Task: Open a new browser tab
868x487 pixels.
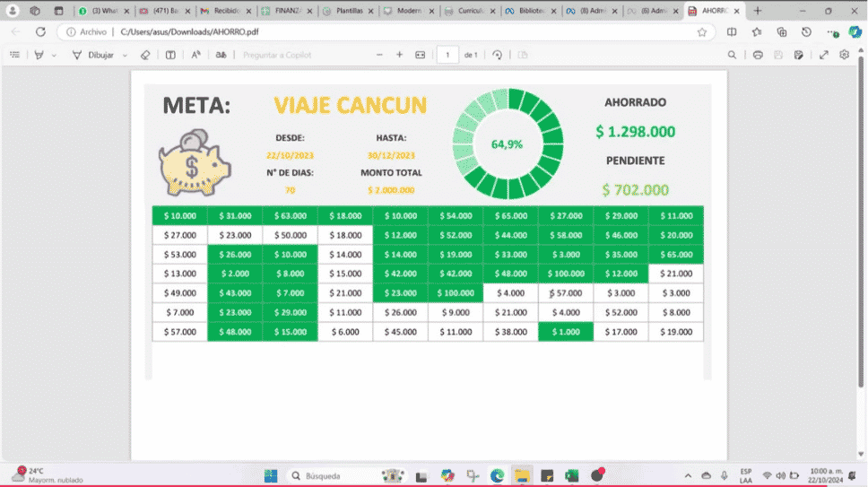Action: pos(758,11)
